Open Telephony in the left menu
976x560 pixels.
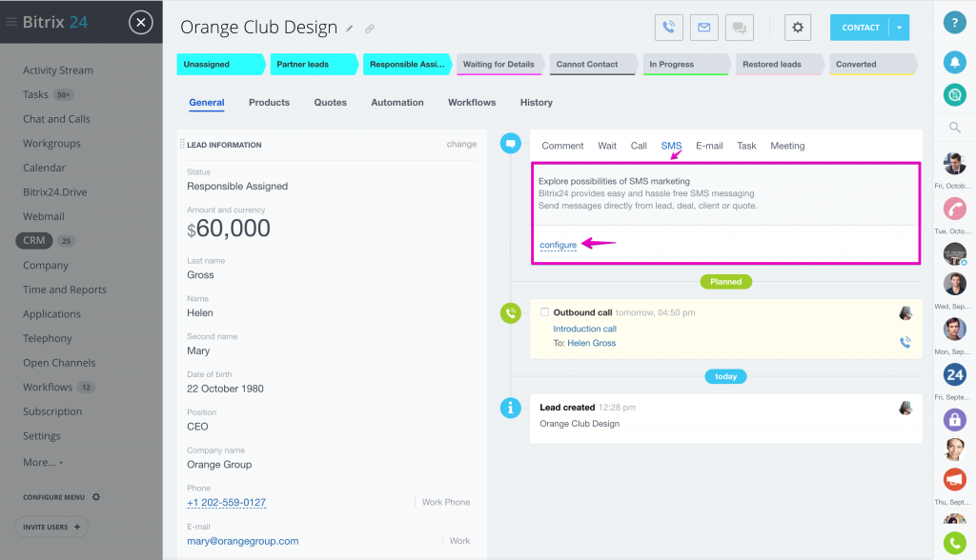[48, 338]
